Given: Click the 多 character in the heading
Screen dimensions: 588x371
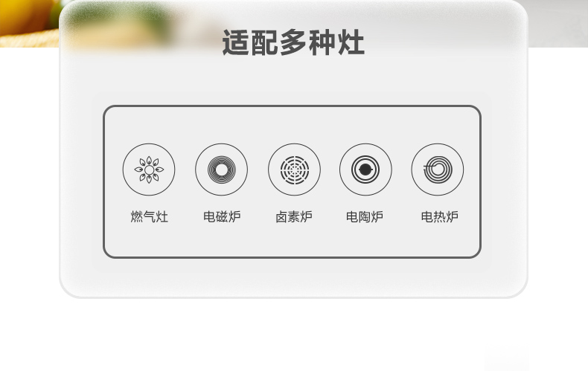Looking at the screenshot, I should (293, 42).
